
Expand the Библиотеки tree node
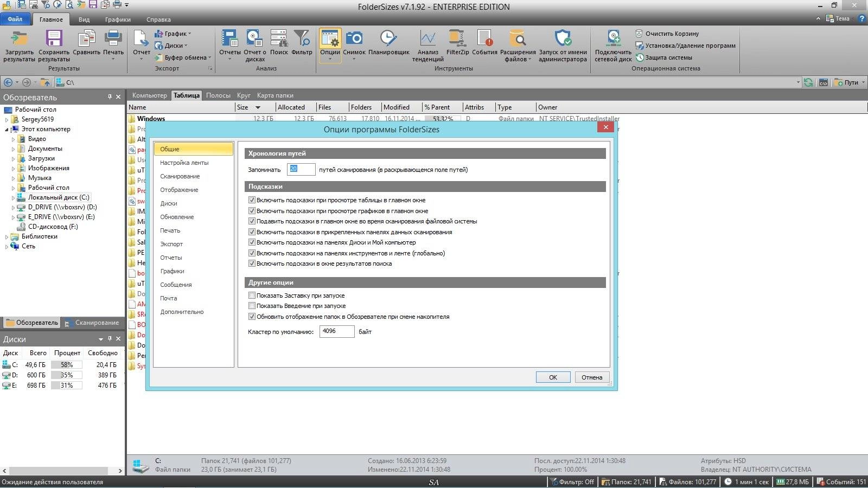[7, 237]
